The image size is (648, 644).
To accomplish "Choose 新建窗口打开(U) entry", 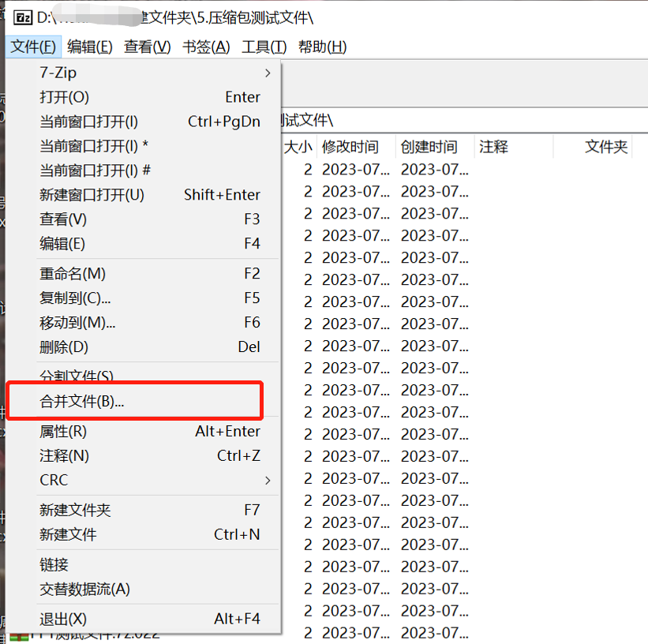I will click(x=144, y=195).
